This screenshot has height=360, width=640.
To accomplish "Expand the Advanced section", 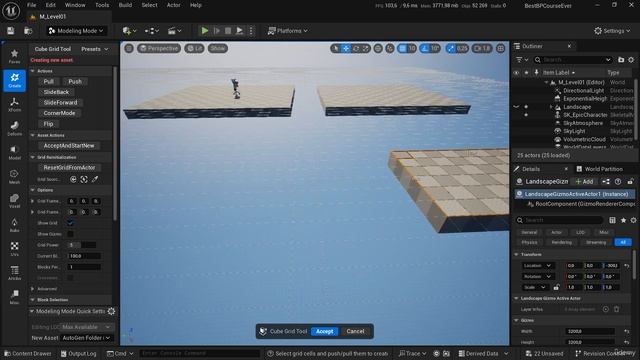I will coord(33,289).
